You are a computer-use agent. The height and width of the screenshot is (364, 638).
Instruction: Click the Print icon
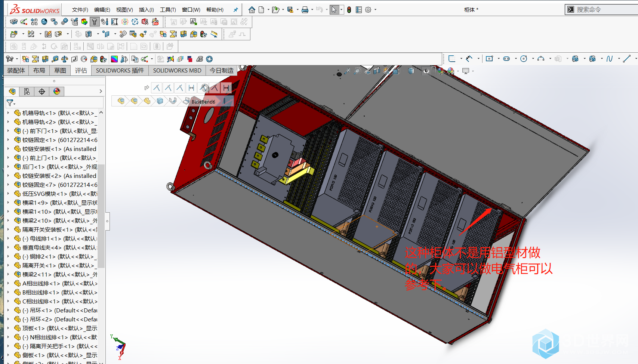(305, 10)
